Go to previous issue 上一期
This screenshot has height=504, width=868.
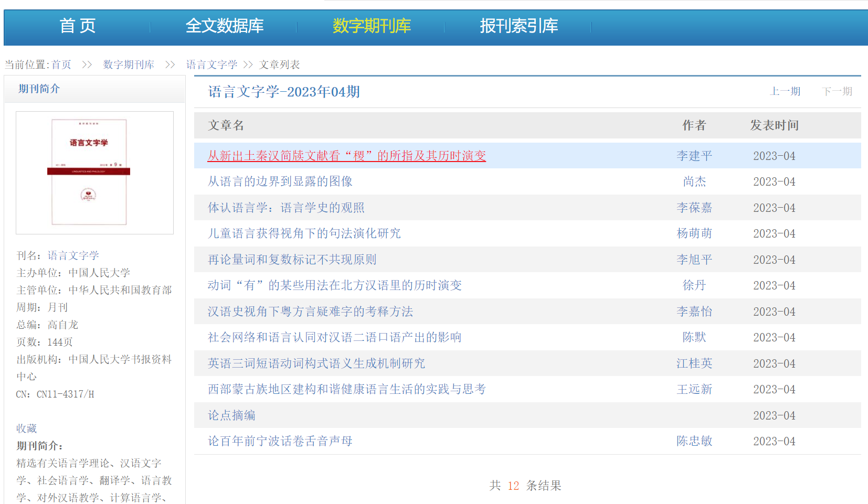tap(785, 92)
